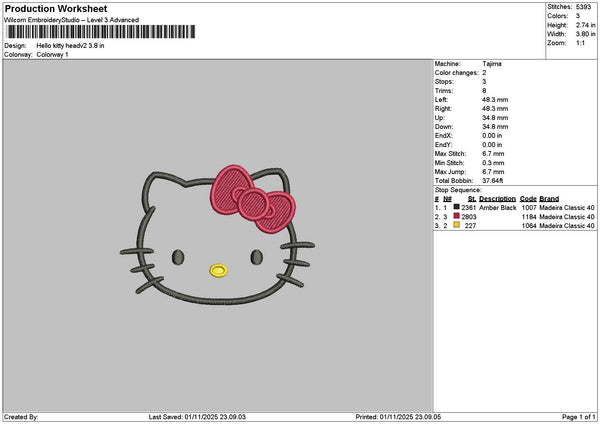Click the 'Created By:' footer label
This screenshot has width=600, height=424.
click(21, 417)
